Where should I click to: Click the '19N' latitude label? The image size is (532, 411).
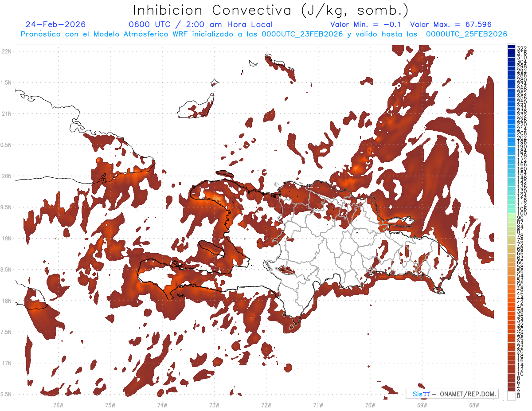point(7,239)
